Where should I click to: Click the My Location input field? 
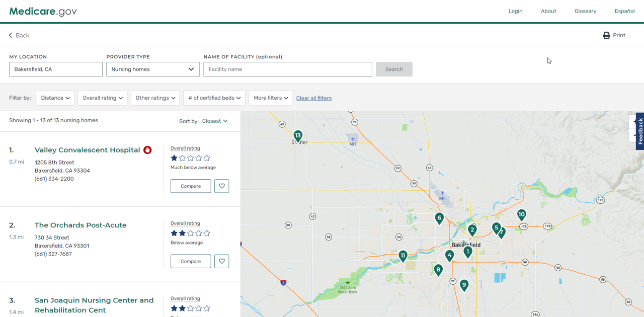coord(56,69)
